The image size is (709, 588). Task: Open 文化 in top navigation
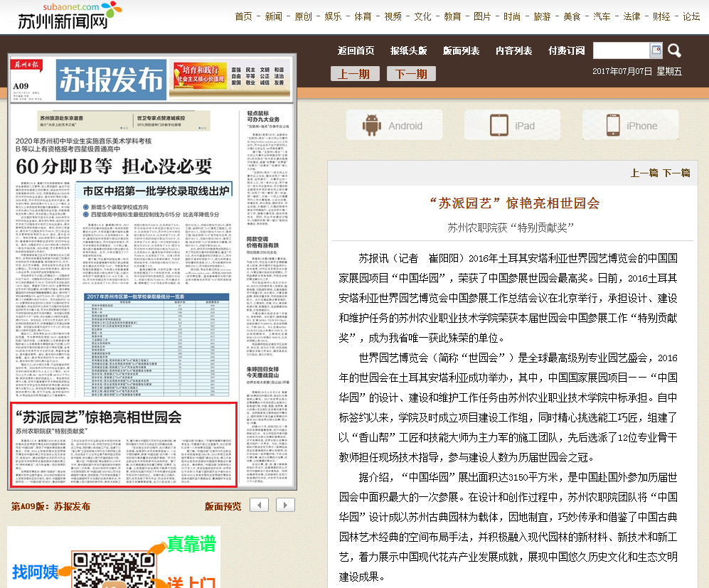tap(423, 17)
